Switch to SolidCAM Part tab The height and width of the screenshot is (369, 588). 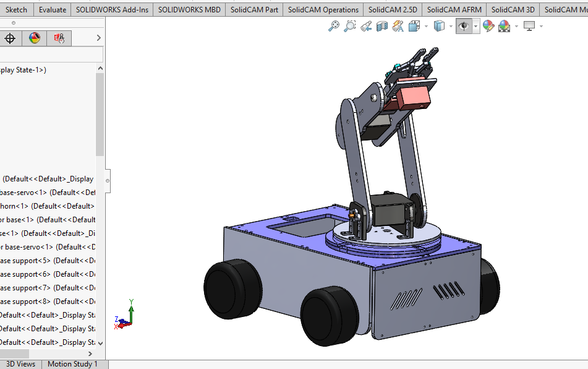click(254, 10)
